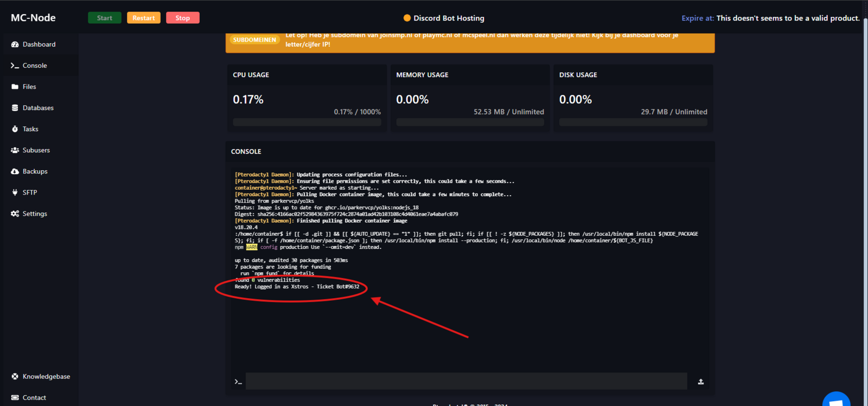The width and height of the screenshot is (868, 406).
Task: Click the DISK USAGE heading
Action: point(578,75)
